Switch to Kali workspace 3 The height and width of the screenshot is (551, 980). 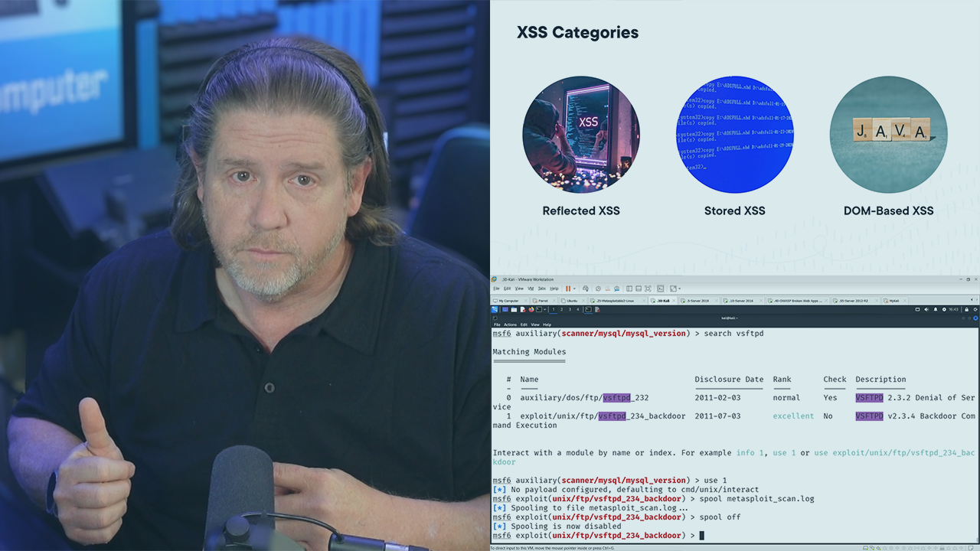pyautogui.click(x=570, y=309)
